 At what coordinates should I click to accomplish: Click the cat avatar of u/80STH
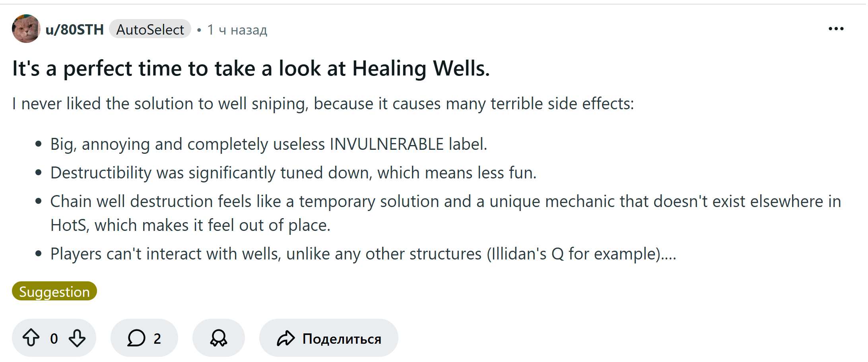click(x=26, y=29)
